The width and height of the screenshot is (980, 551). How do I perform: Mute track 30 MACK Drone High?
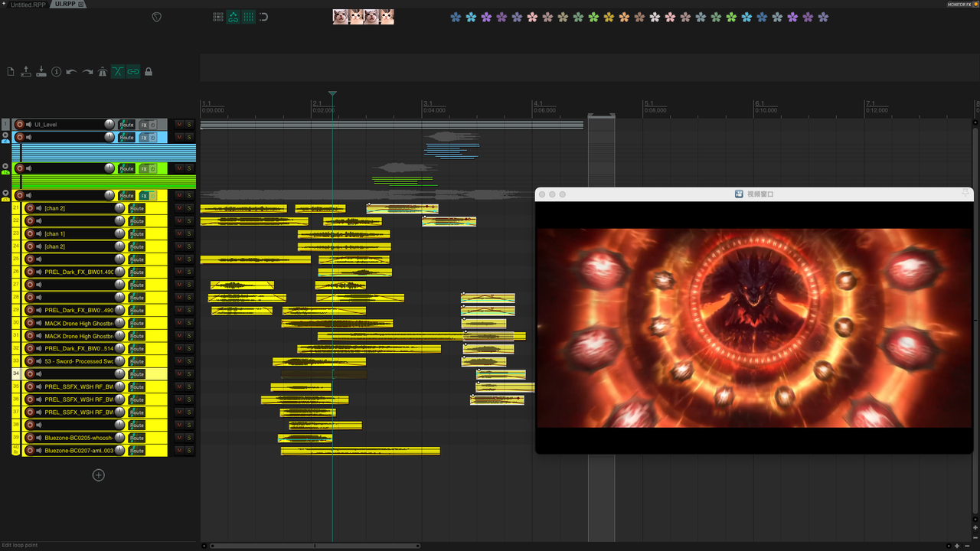click(179, 323)
